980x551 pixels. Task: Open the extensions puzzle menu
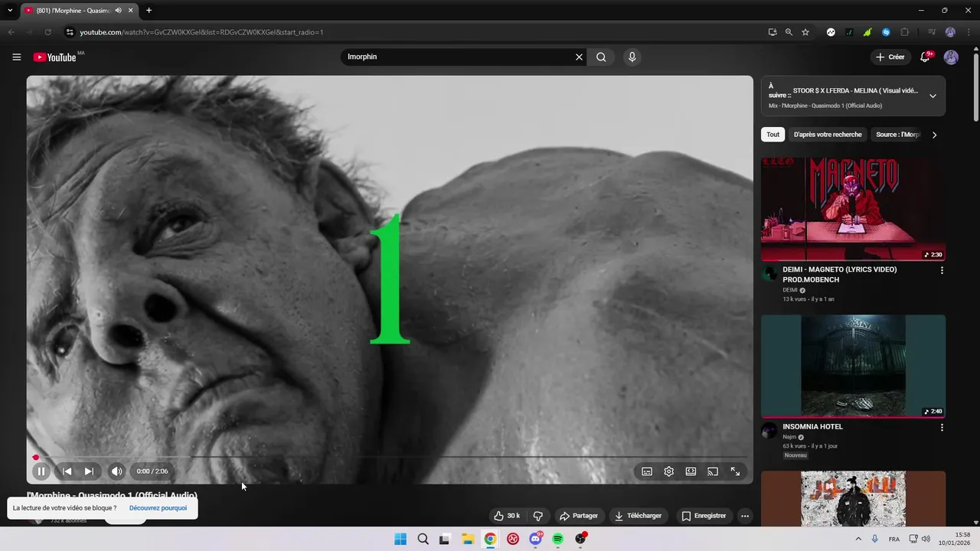(905, 32)
